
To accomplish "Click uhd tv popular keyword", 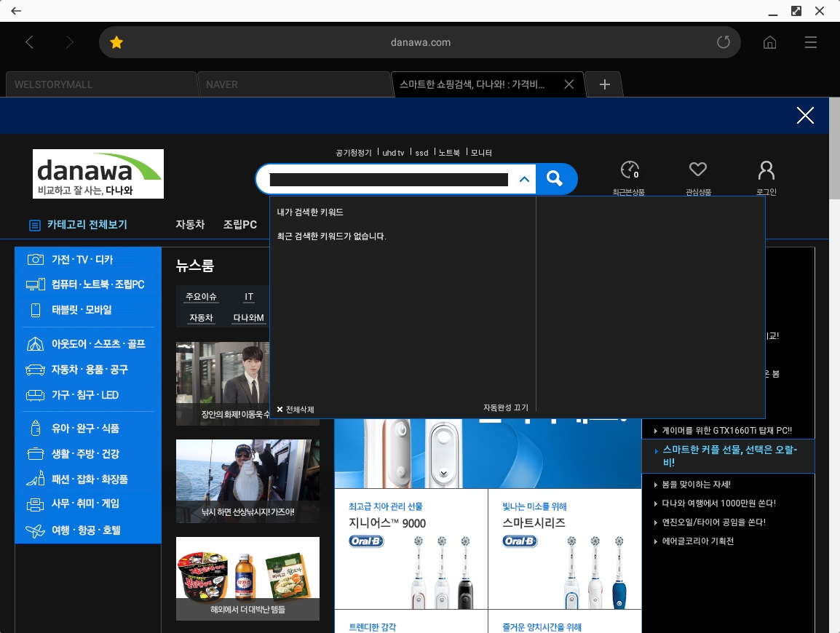I will click(393, 153).
